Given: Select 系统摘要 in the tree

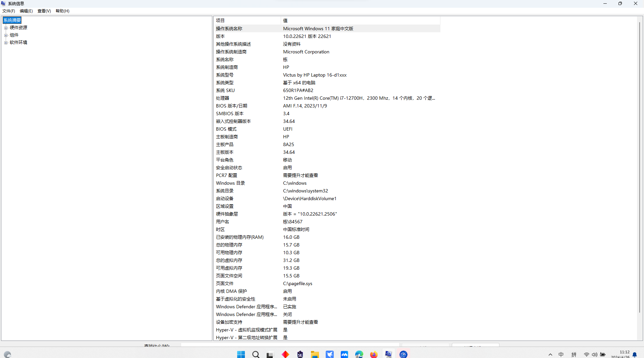Looking at the screenshot, I should click(12, 20).
